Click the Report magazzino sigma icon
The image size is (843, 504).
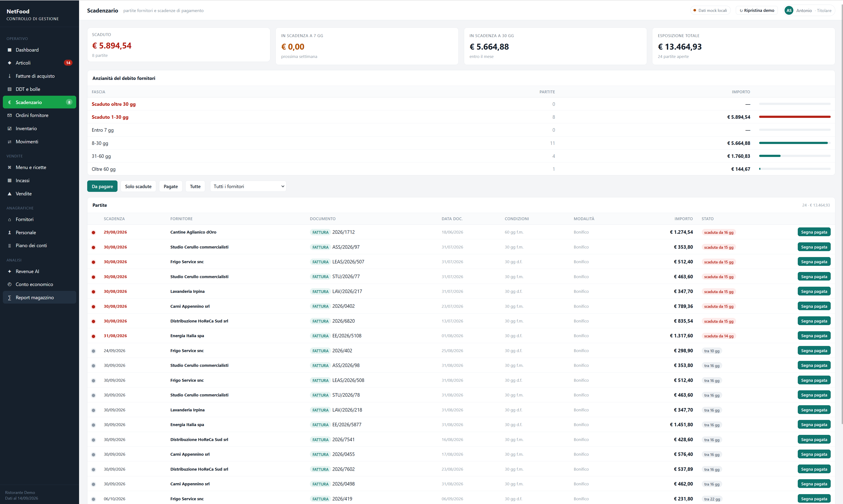point(9,297)
